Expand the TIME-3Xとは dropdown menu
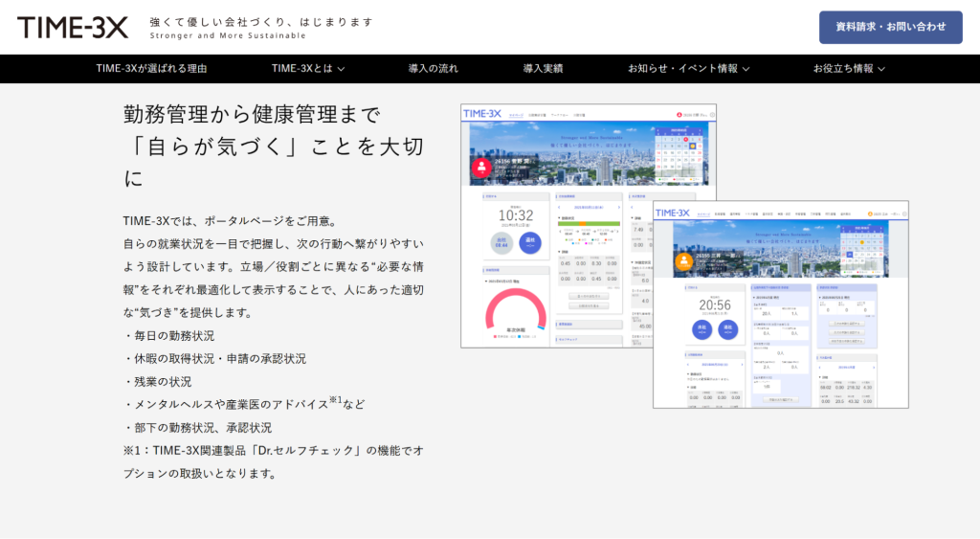Screen dimensions: 980x539 click(x=307, y=69)
